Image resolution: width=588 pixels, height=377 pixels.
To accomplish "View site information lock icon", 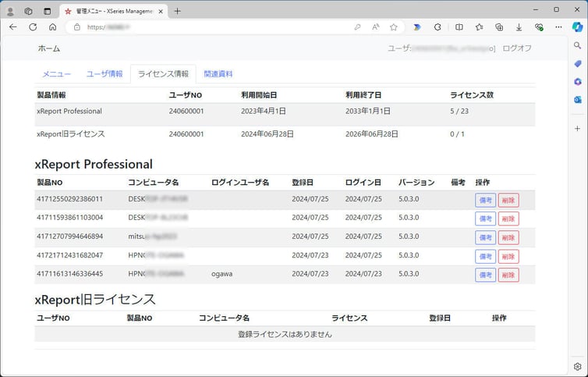I will [77, 27].
